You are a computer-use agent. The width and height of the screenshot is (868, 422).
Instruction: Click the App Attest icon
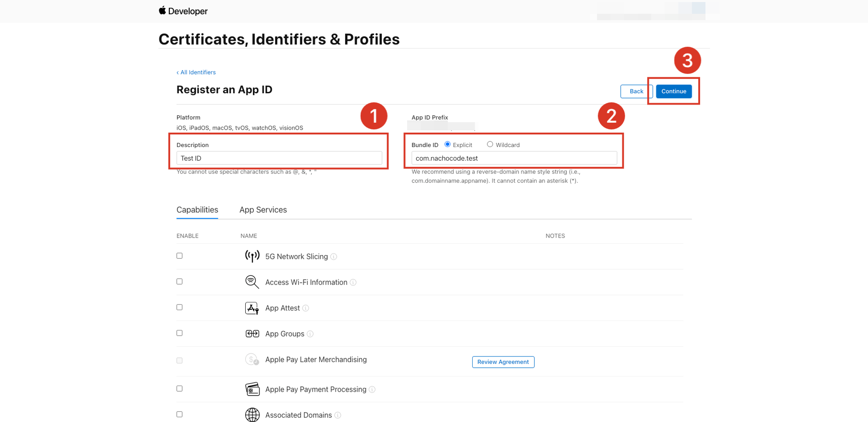click(252, 308)
